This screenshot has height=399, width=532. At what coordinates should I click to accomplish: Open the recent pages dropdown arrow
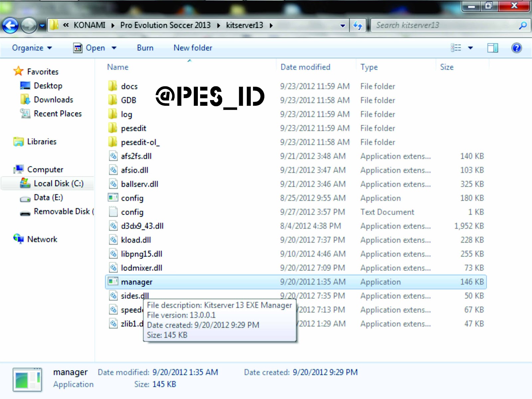point(42,26)
